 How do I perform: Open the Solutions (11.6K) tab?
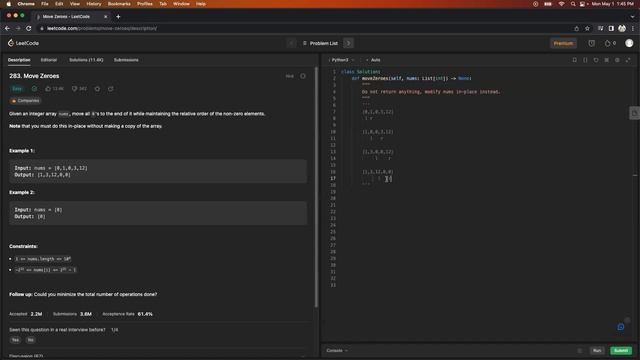click(86, 60)
